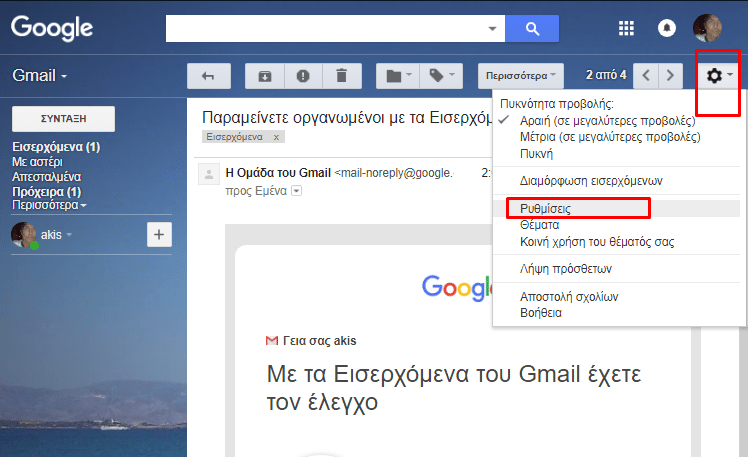Screen dimensions: 748x457
Task: Click the ΣΥΝΤΑΞΗ compose button
Action: click(63, 119)
